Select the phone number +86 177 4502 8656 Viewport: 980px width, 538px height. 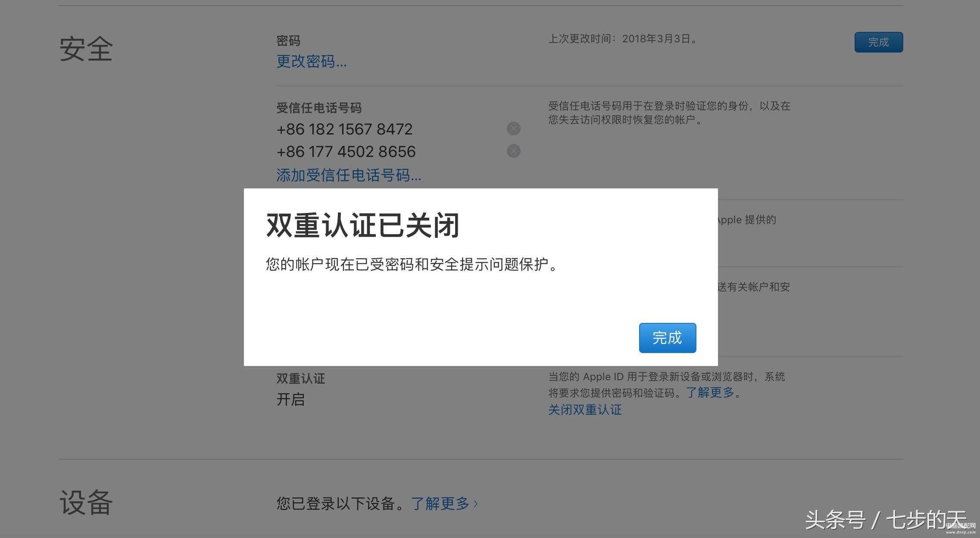click(x=346, y=151)
